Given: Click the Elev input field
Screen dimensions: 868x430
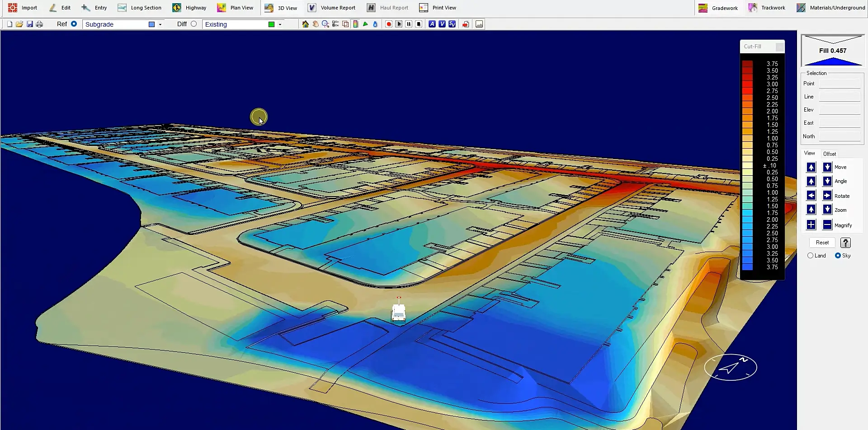Looking at the screenshot, I should (x=840, y=110).
